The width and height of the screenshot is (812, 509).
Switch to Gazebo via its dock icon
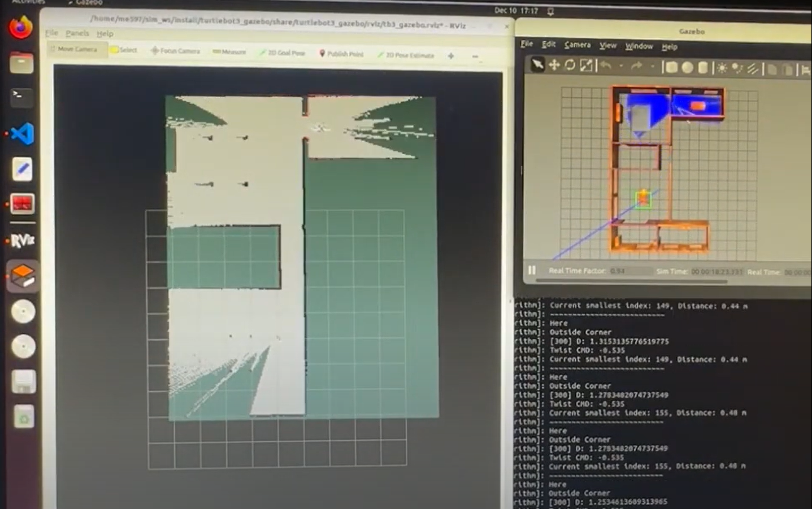[x=23, y=276]
